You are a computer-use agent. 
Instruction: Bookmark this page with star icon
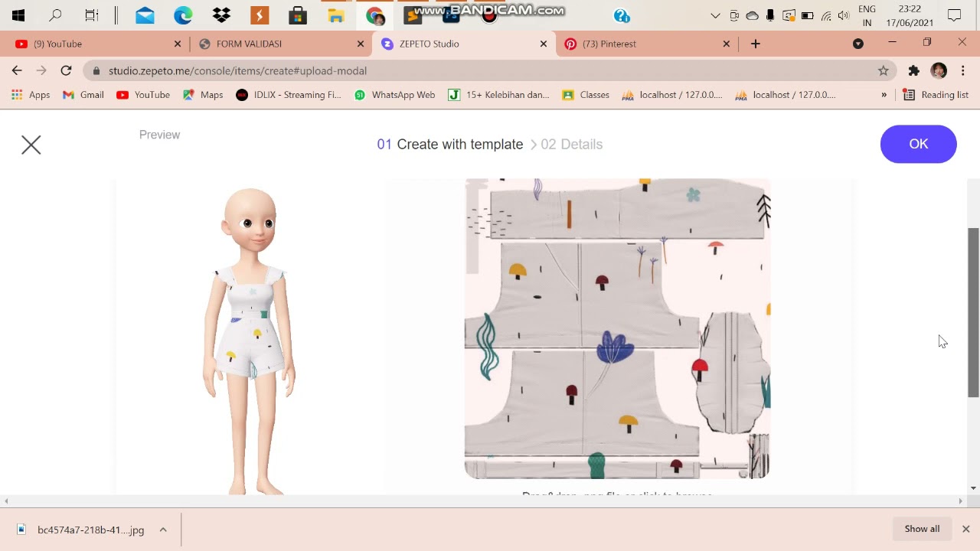click(884, 70)
